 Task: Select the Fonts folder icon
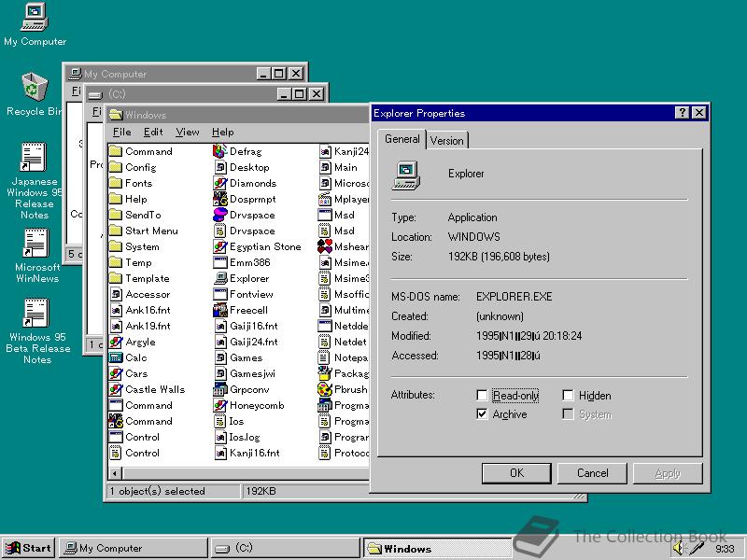[115, 183]
